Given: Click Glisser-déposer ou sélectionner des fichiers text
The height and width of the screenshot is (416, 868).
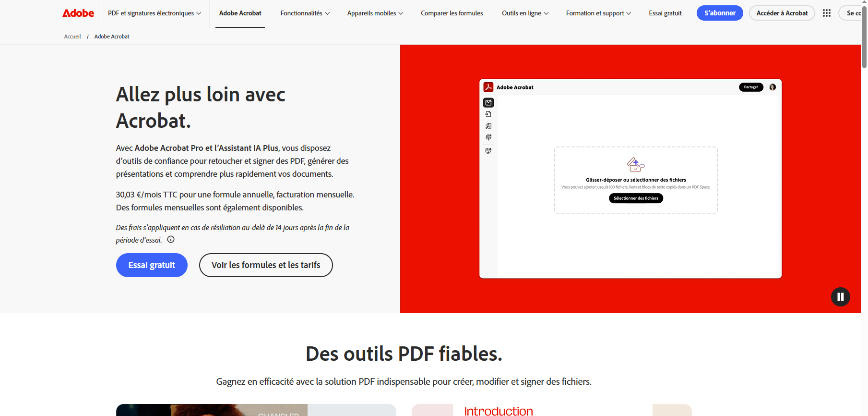Looking at the screenshot, I should pyautogui.click(x=636, y=180).
